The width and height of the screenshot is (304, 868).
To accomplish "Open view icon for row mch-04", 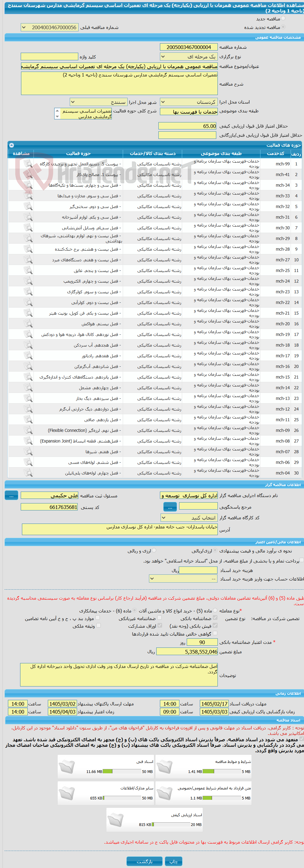I will click(28, 473).
